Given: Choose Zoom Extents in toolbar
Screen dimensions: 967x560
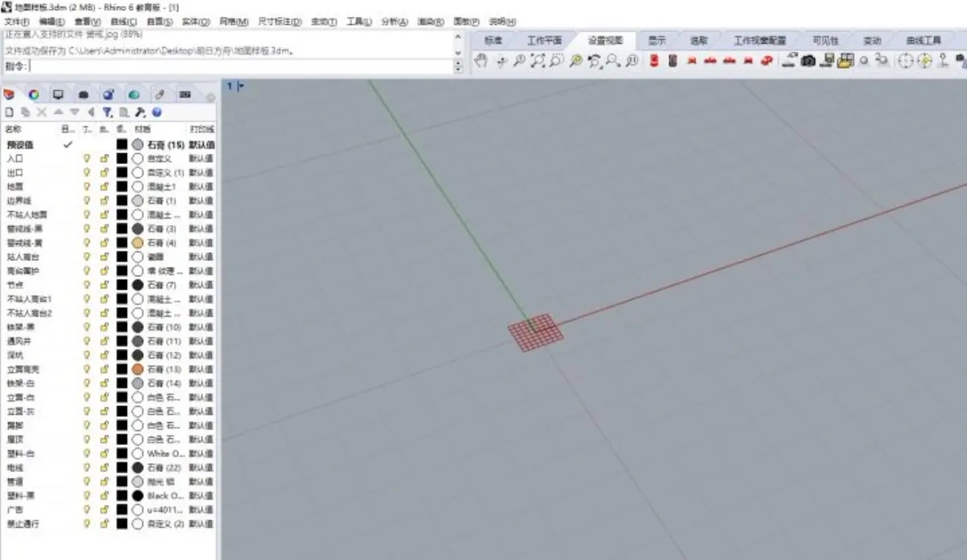Looking at the screenshot, I should pos(537,62).
